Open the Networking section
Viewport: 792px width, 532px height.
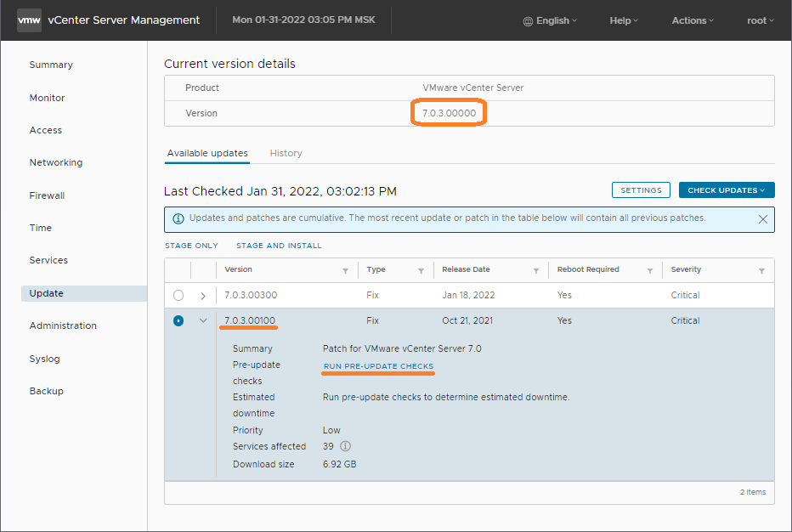(55, 162)
